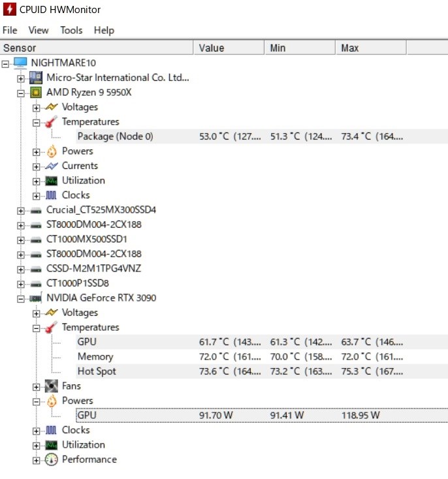Click the Clocks icon under NVIDIA GeForce
Screen dimensions: 448x479
51,430
